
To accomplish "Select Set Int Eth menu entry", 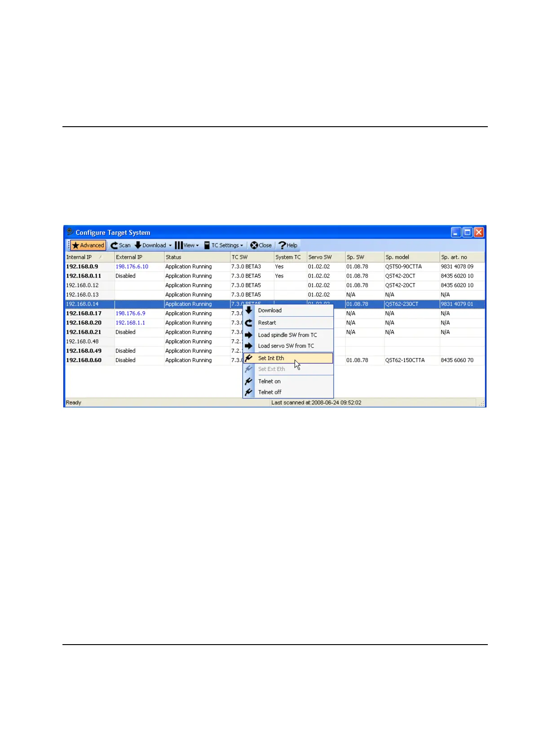I will point(288,358).
